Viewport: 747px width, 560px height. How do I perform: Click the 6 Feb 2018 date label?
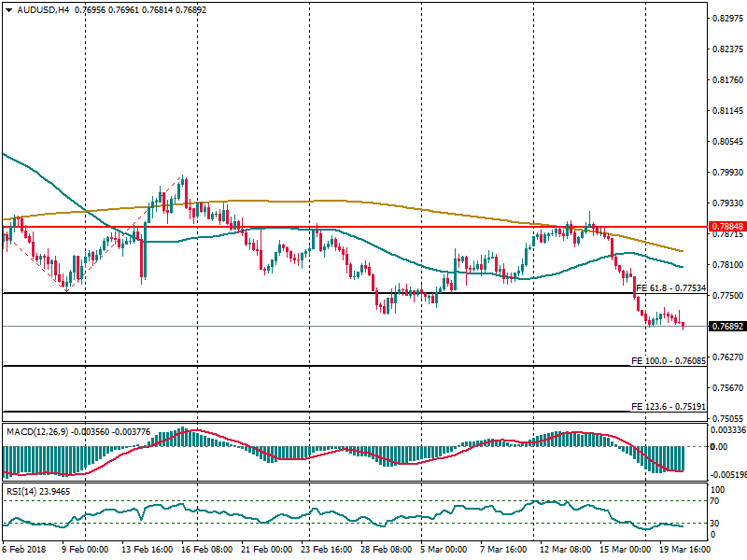(x=24, y=551)
